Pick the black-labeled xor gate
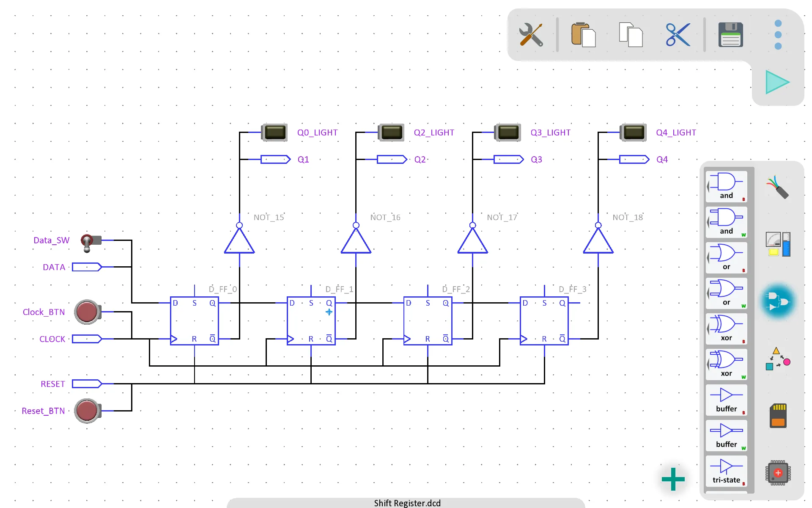Viewport: 812px width, 508px height. tap(726, 329)
